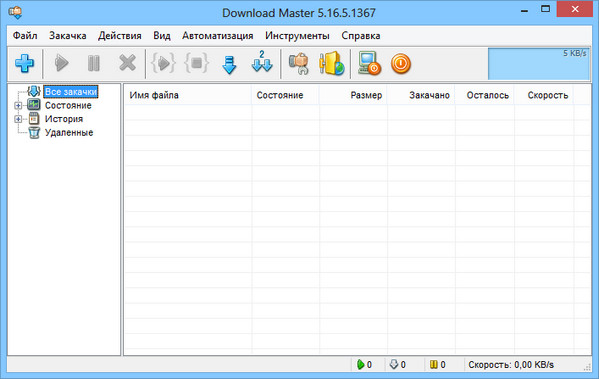Open the Справка menu
Viewport: 599px width, 379px height.
361,36
